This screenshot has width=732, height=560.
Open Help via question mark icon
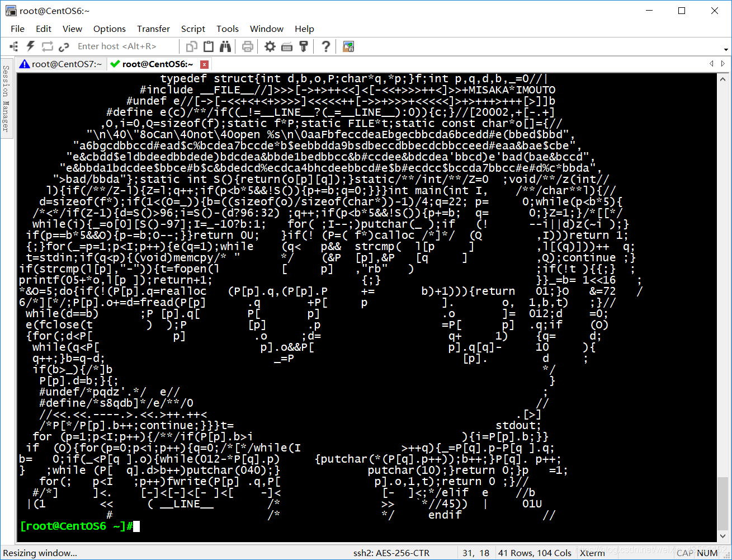coord(326,46)
